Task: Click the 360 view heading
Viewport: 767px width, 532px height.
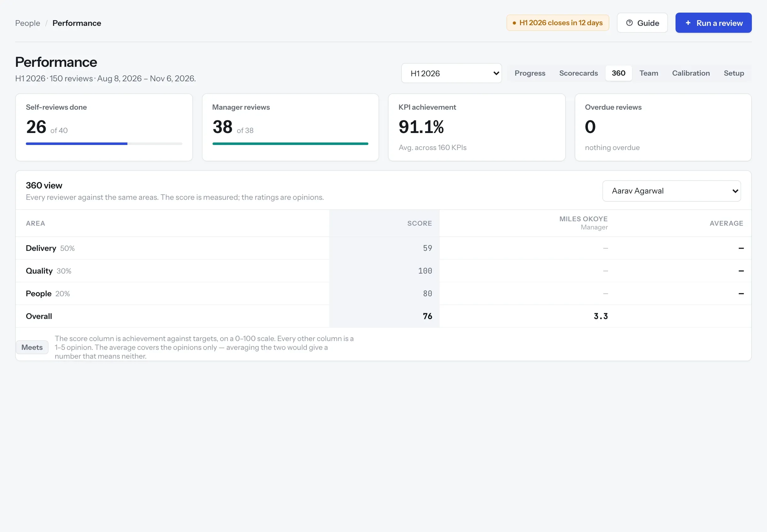Action: click(44, 186)
